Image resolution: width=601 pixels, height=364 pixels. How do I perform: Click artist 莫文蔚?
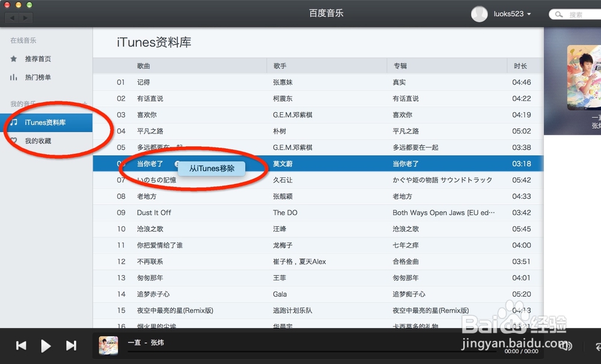point(283,163)
